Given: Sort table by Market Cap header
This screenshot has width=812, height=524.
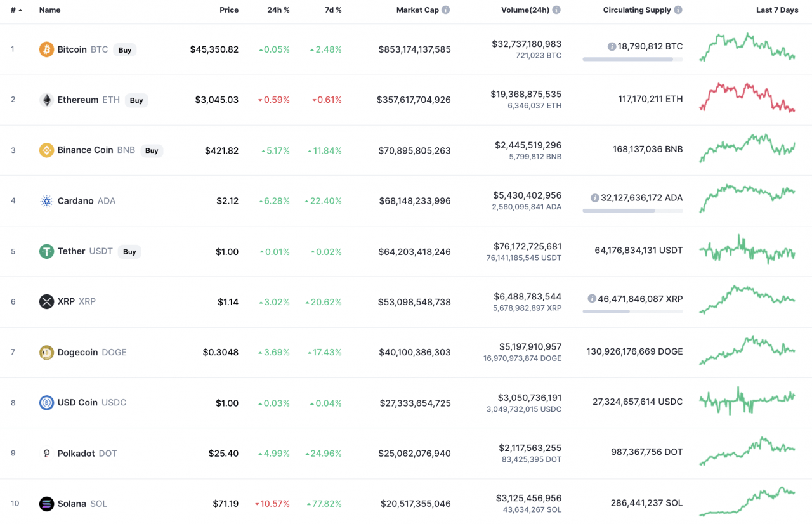Looking at the screenshot, I should click(417, 10).
